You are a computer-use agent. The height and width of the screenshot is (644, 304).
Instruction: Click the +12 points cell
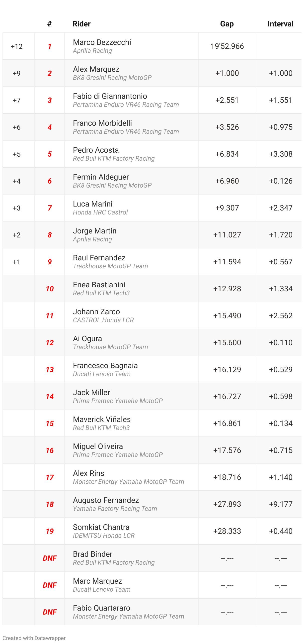[x=17, y=46]
